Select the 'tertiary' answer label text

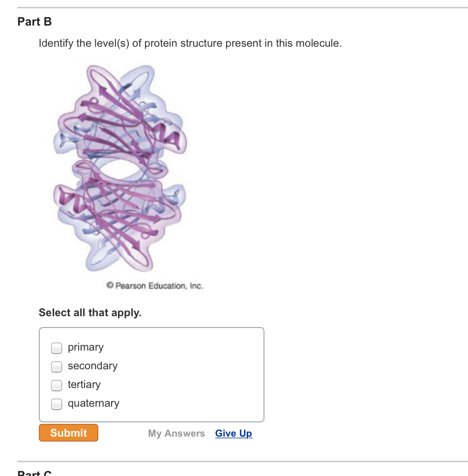[85, 385]
